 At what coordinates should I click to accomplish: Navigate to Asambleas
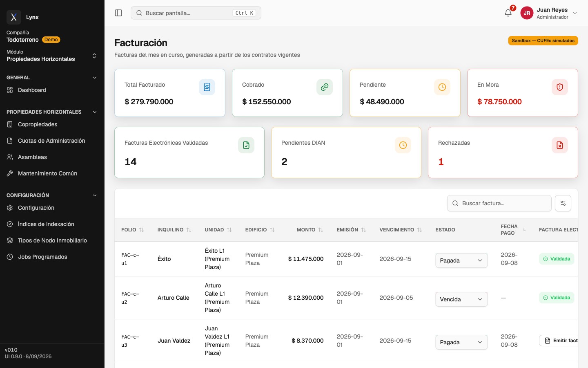(x=52, y=157)
